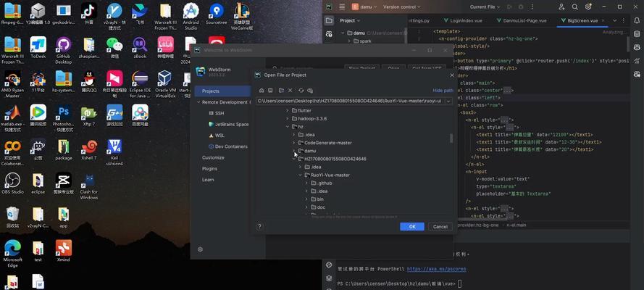
Task: Go to home directory in Open File dialog
Action: [262, 91]
